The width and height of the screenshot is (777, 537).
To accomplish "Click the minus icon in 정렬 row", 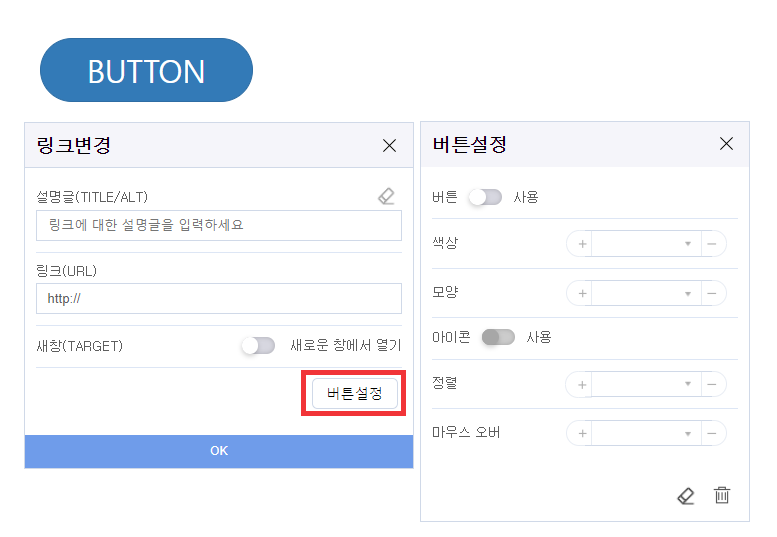I will tap(712, 384).
